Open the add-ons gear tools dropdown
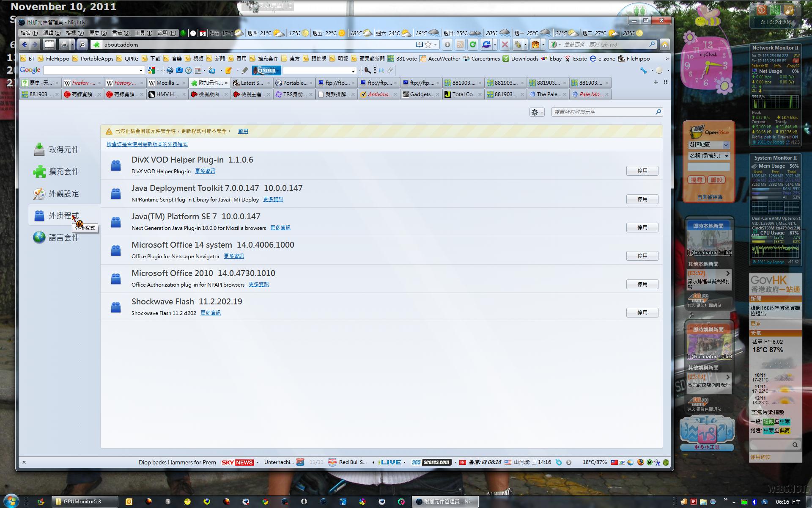This screenshot has height=508, width=812. click(x=537, y=112)
